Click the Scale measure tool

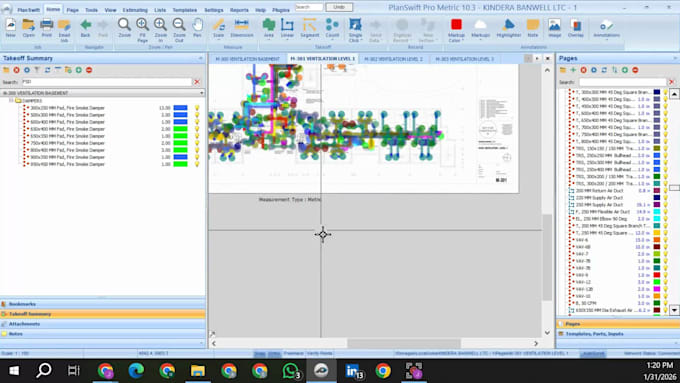(219, 25)
